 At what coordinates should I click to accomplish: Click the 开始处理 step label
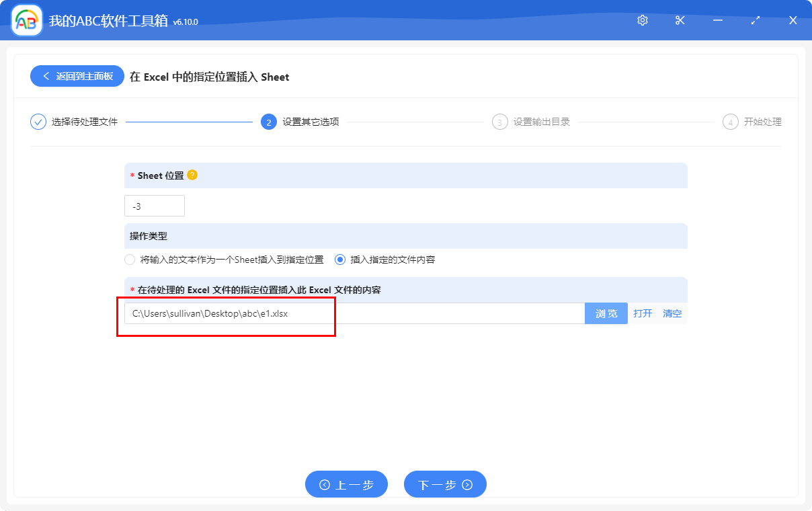coord(763,122)
